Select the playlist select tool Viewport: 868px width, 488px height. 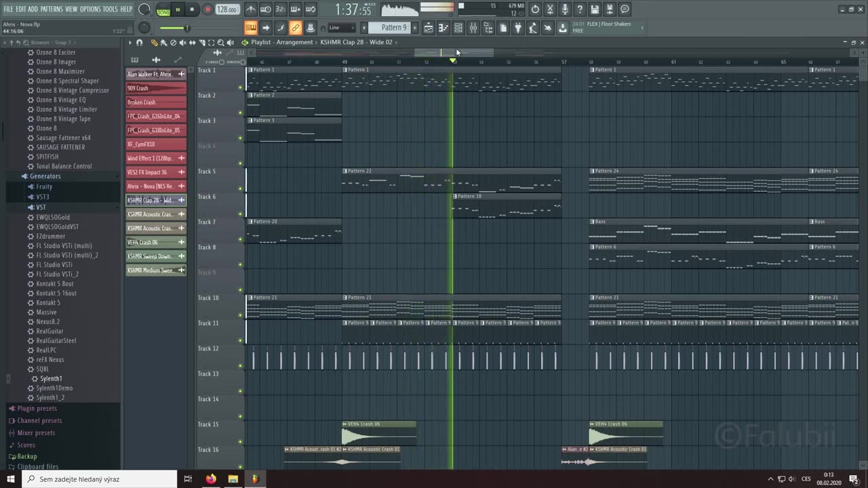[211, 43]
